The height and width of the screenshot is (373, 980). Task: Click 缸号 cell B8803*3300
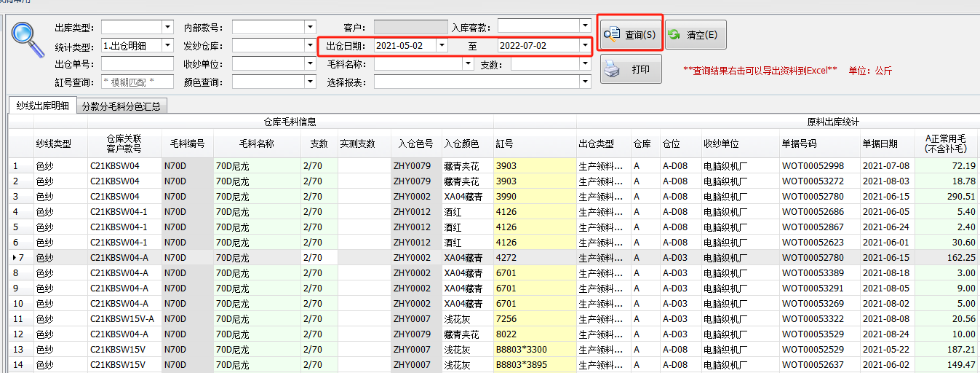point(535,350)
